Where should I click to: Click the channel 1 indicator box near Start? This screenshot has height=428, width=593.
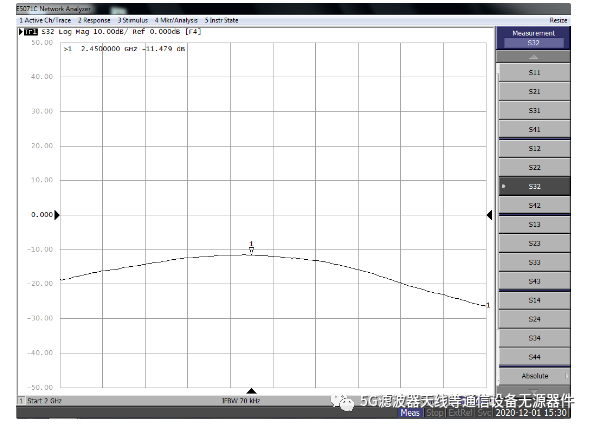(21, 401)
